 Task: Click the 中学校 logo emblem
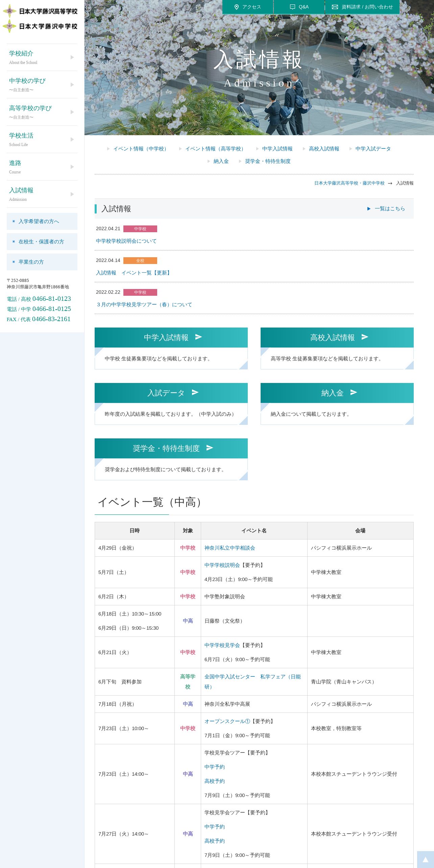pyautogui.click(x=9, y=26)
